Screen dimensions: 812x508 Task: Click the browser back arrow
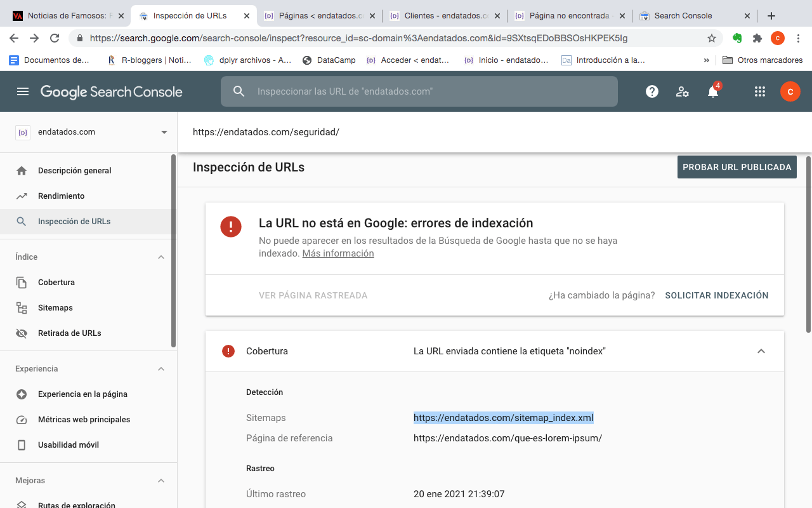[14, 38]
